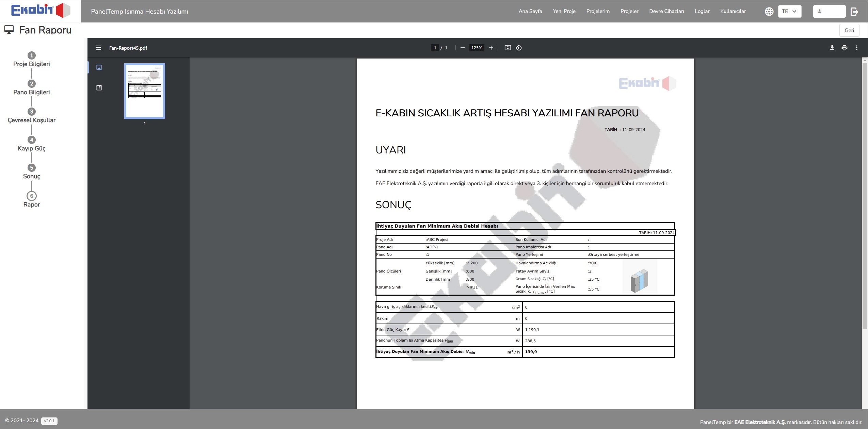Open the TR language dropdown
This screenshot has width=868, height=429.
pos(789,12)
